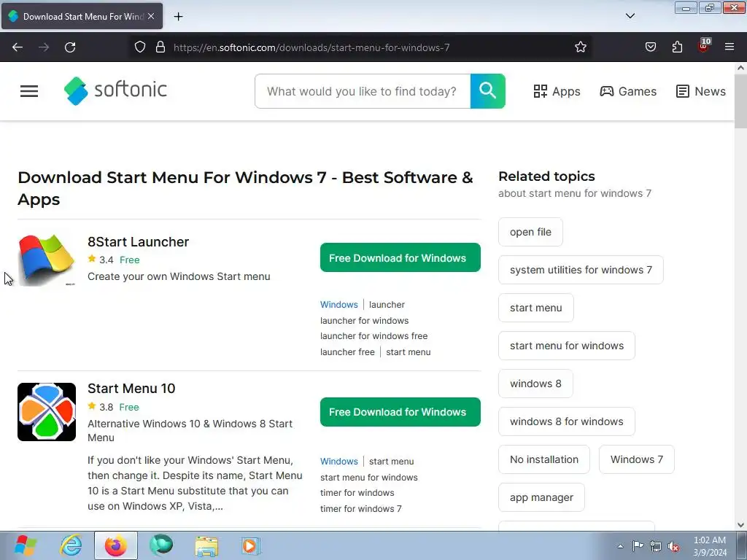This screenshot has width=747, height=560.
Task: Click the launcher for windows free tag
Action: tap(374, 336)
